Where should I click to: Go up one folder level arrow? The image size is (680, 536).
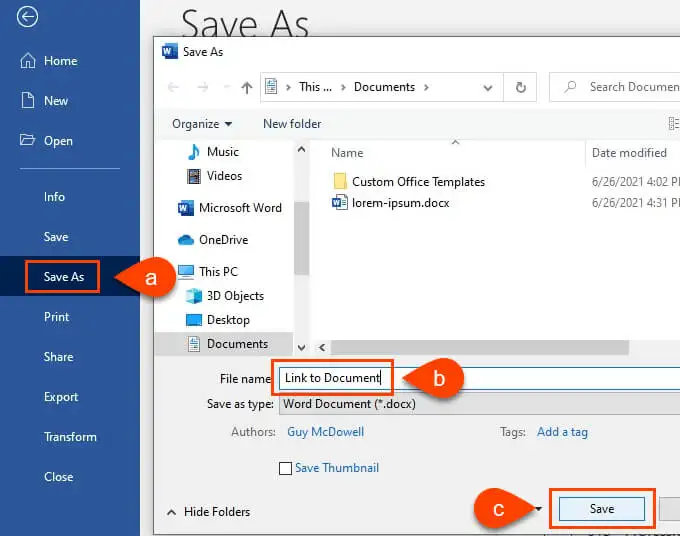[247, 88]
